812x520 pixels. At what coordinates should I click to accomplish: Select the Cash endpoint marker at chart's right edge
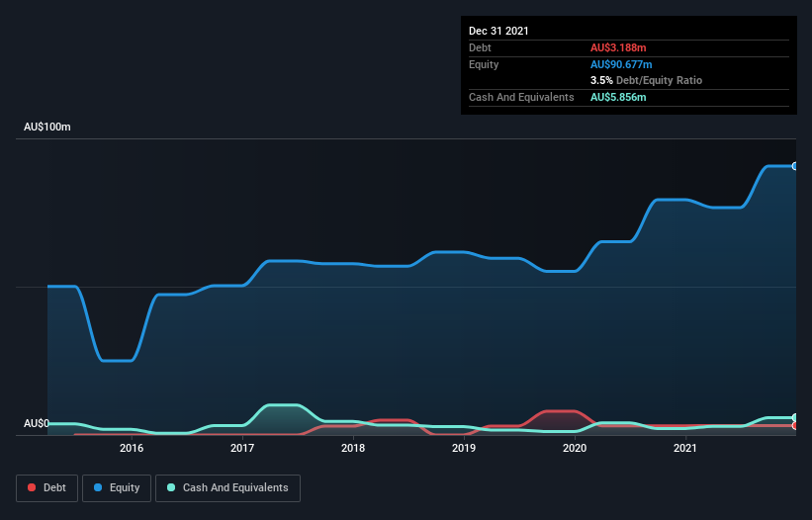coord(795,417)
